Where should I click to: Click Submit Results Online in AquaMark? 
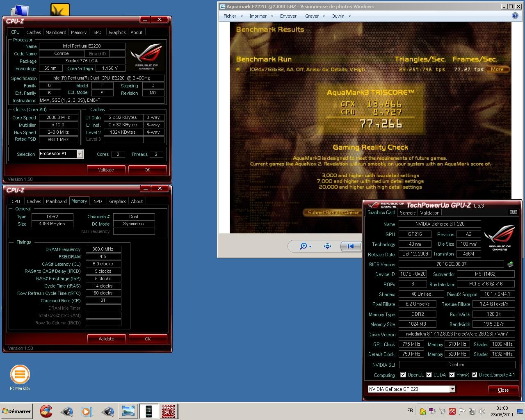[333, 212]
